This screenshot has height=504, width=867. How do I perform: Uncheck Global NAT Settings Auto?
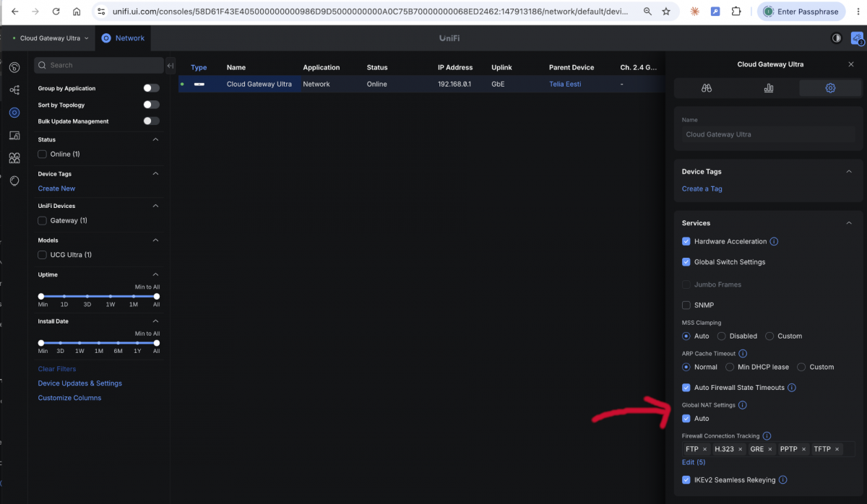click(686, 418)
